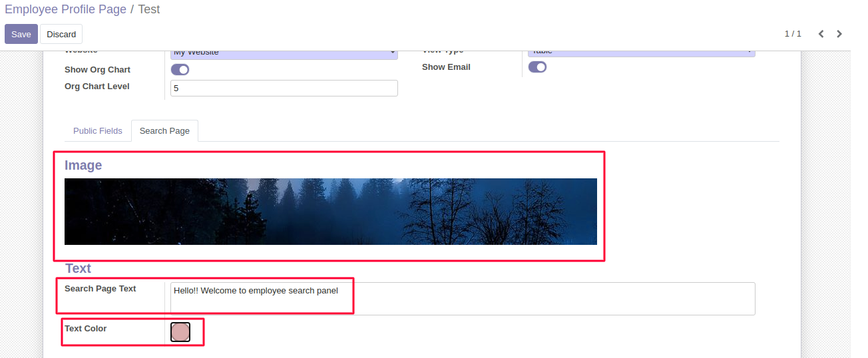Click the Search Page Text label
The height and width of the screenshot is (358, 868).
[100, 289]
